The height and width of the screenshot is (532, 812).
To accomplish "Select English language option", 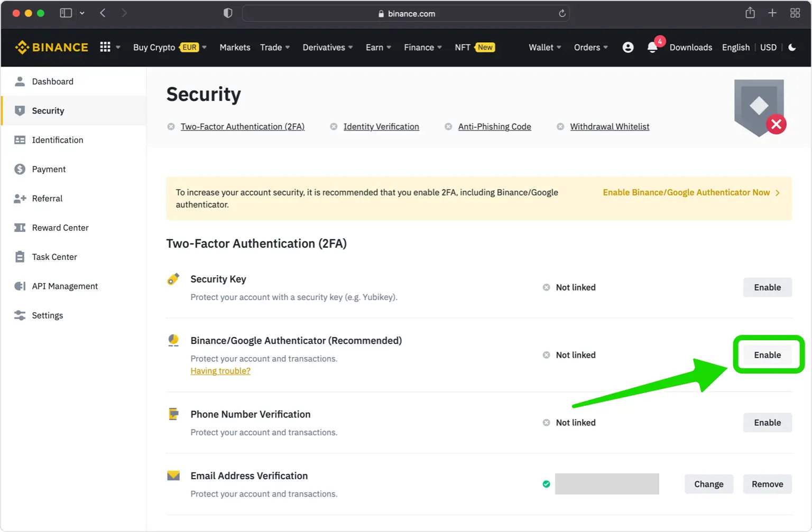I will (x=736, y=48).
